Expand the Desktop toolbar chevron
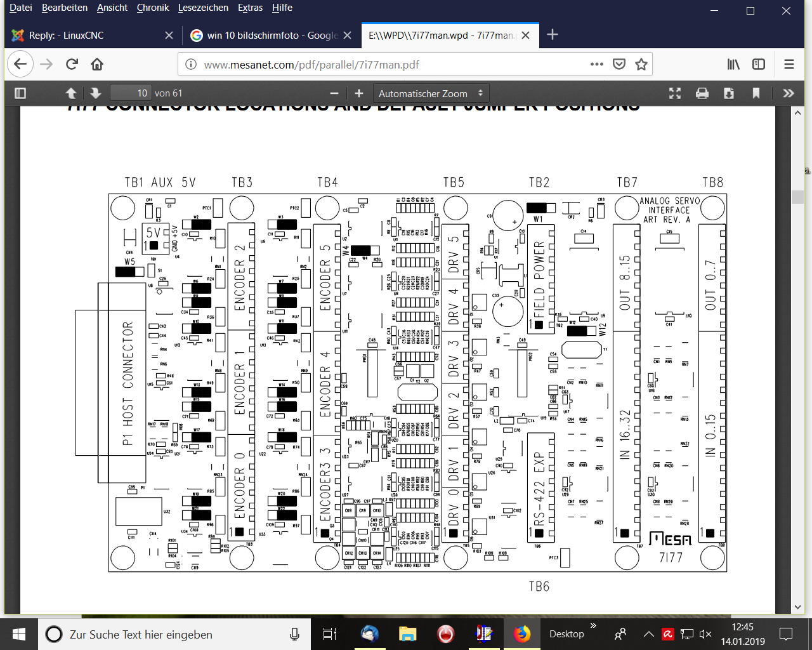 click(594, 626)
